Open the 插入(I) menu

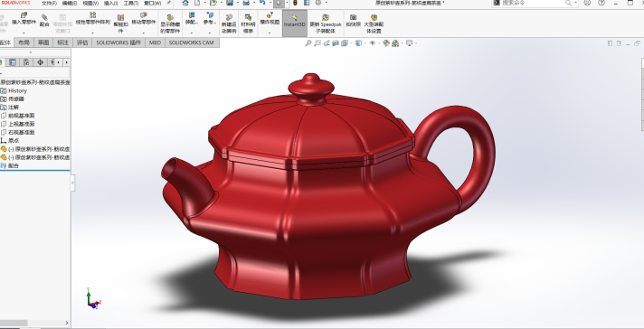(x=111, y=4)
